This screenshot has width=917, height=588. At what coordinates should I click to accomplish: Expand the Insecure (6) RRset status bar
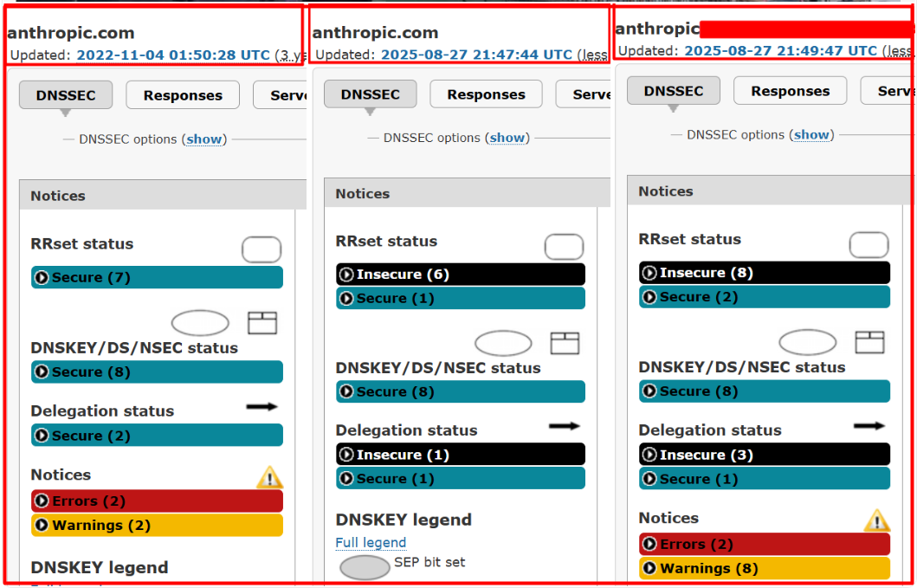click(x=461, y=275)
